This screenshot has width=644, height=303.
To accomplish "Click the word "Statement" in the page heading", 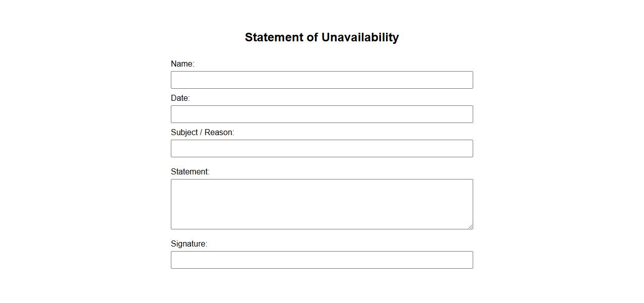I will [274, 37].
